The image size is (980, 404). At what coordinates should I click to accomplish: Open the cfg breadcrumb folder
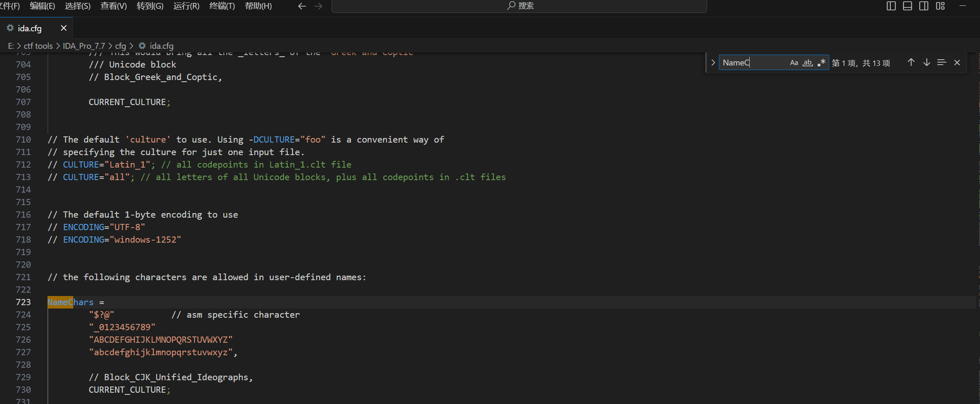click(120, 46)
